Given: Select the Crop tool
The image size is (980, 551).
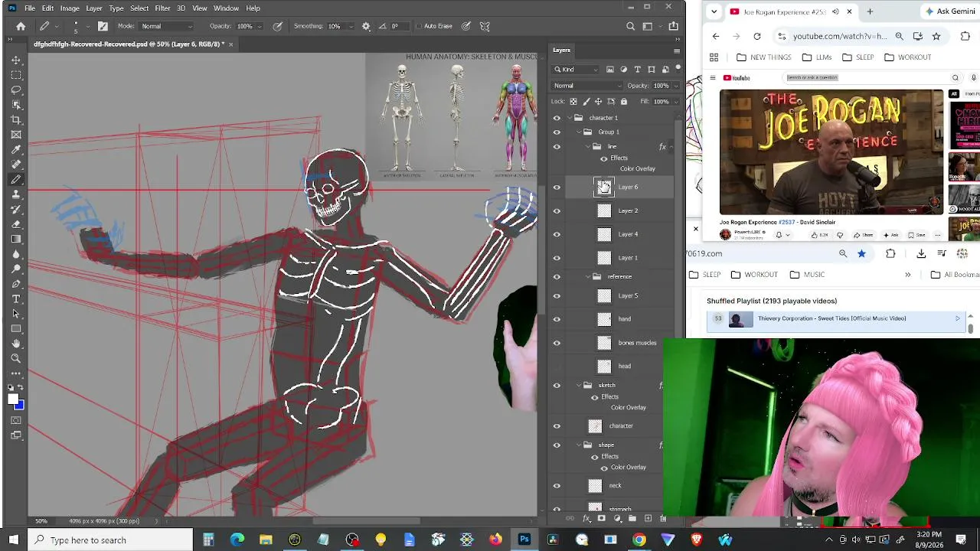Looking at the screenshot, I should pyautogui.click(x=16, y=119).
